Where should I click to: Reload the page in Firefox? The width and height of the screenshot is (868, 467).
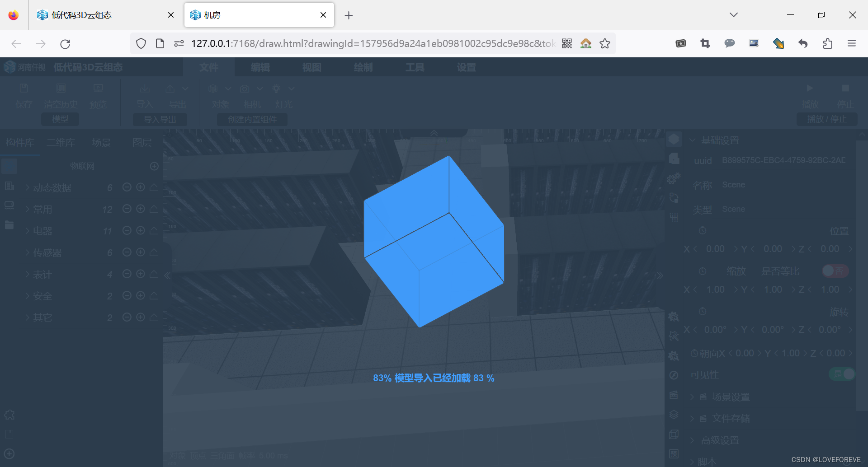(x=65, y=44)
